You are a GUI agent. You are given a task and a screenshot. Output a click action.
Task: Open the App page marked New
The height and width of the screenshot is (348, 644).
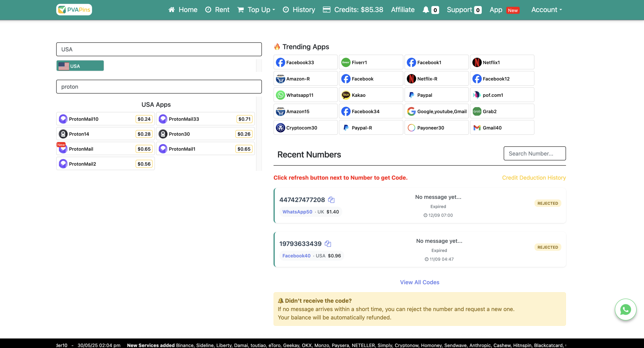(x=504, y=10)
